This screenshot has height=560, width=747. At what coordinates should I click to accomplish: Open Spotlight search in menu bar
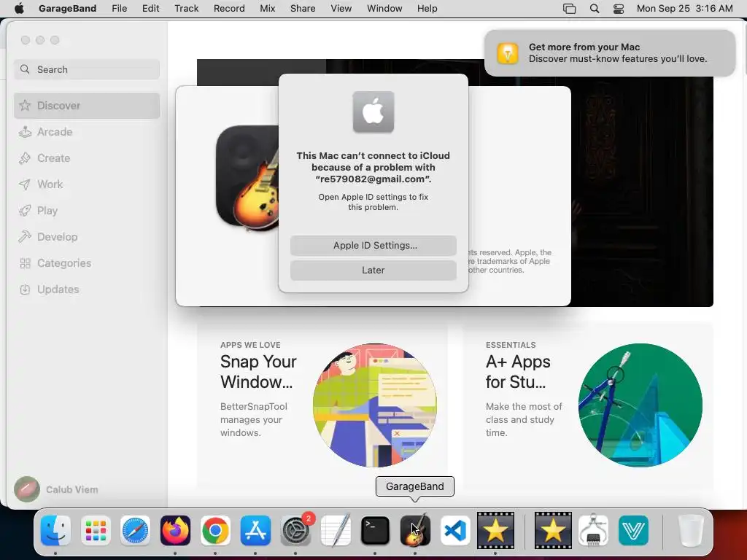click(595, 9)
